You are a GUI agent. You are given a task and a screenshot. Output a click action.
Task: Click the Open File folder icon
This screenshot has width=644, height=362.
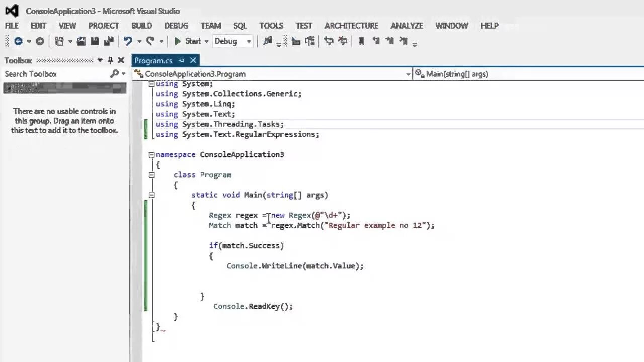81,41
